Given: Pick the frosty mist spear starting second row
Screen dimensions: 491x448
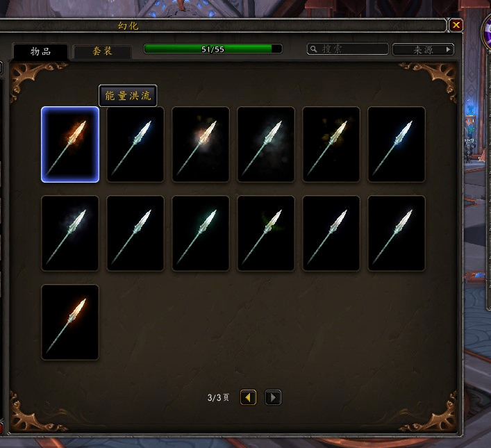Looking at the screenshot, I should pos(70,233).
